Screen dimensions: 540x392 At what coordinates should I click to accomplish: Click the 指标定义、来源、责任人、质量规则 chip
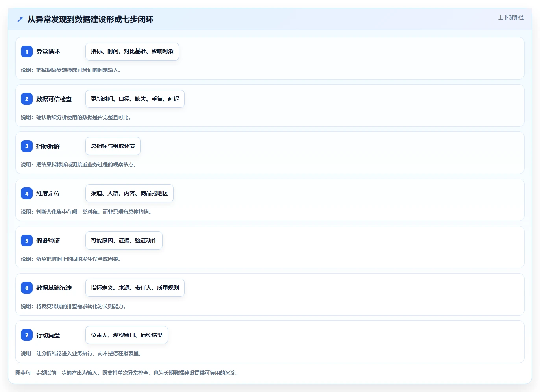(x=135, y=288)
